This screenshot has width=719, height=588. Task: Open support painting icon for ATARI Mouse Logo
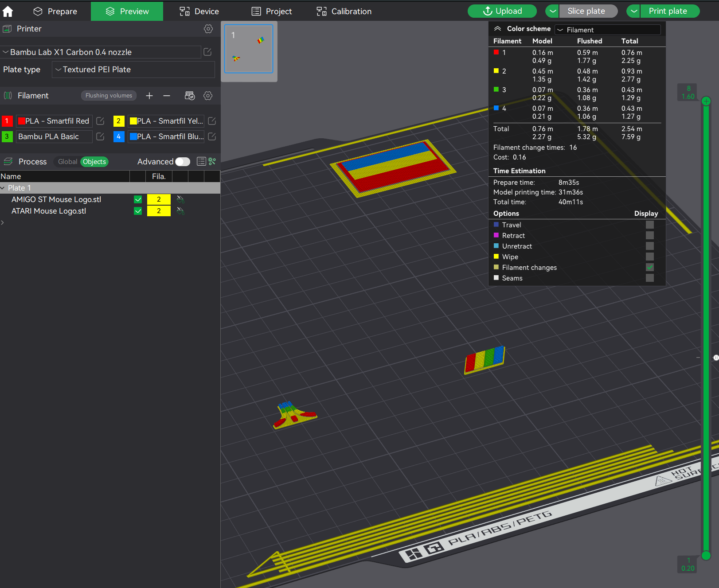pyautogui.click(x=180, y=211)
